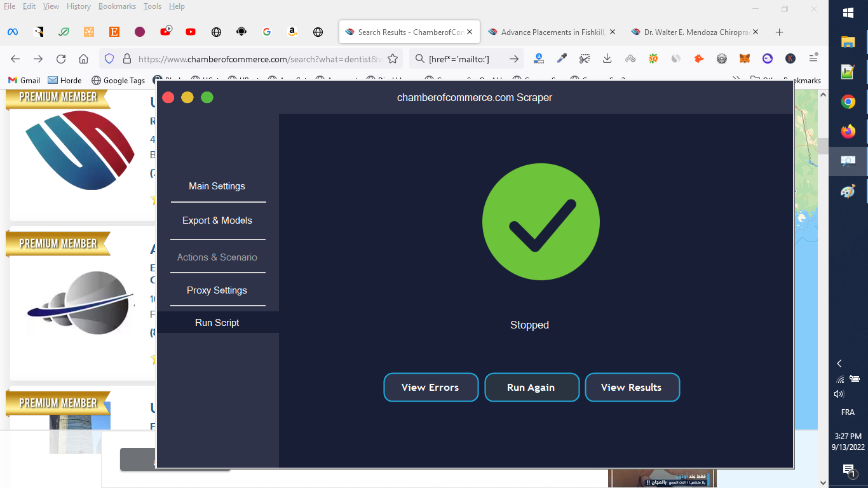The height and width of the screenshot is (488, 868).
Task: Click the search box containing href mailto
Action: [466, 58]
